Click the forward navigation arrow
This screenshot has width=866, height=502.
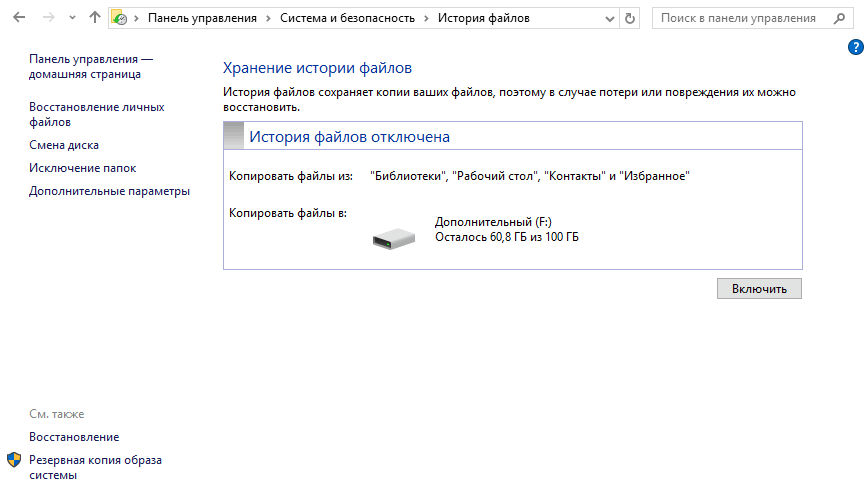tap(48, 18)
